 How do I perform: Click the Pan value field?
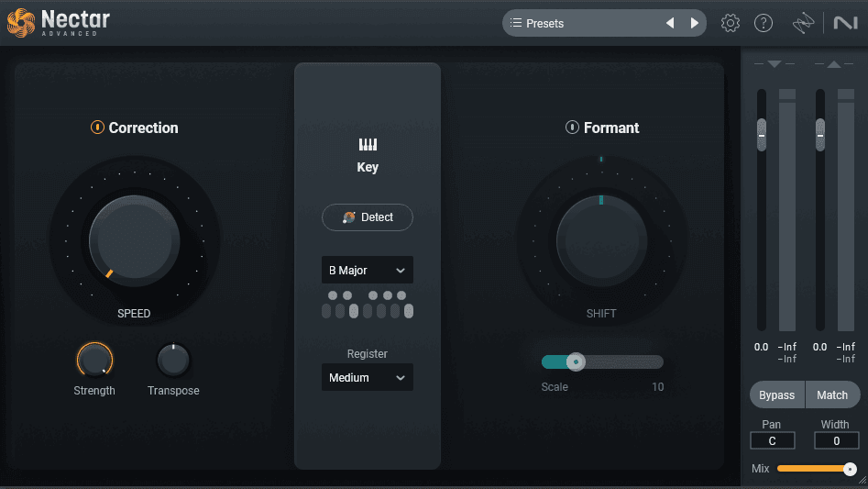pyautogui.click(x=773, y=440)
